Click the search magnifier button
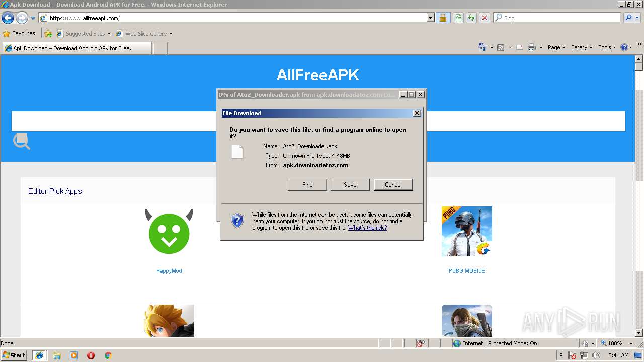This screenshot has width=644, height=362. coord(628,18)
